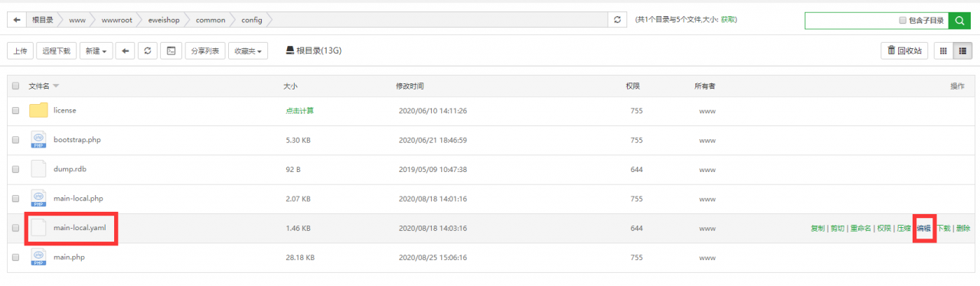Screen dimensions: 980x286
Task: Sort by 文件名 column arrow
Action: coord(56,86)
